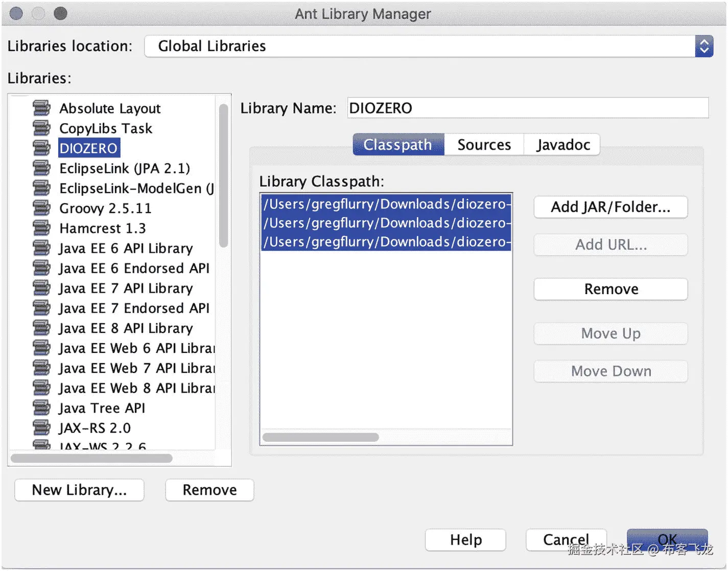Image resolution: width=728 pixels, height=571 pixels.
Task: Click the DIOZERO library icon
Action: (x=41, y=148)
